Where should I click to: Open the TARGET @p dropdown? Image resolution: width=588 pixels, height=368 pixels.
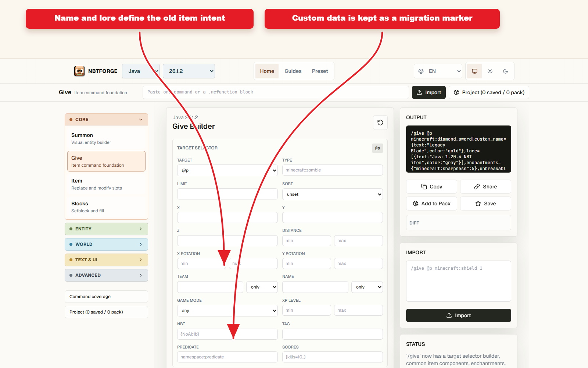coord(227,170)
